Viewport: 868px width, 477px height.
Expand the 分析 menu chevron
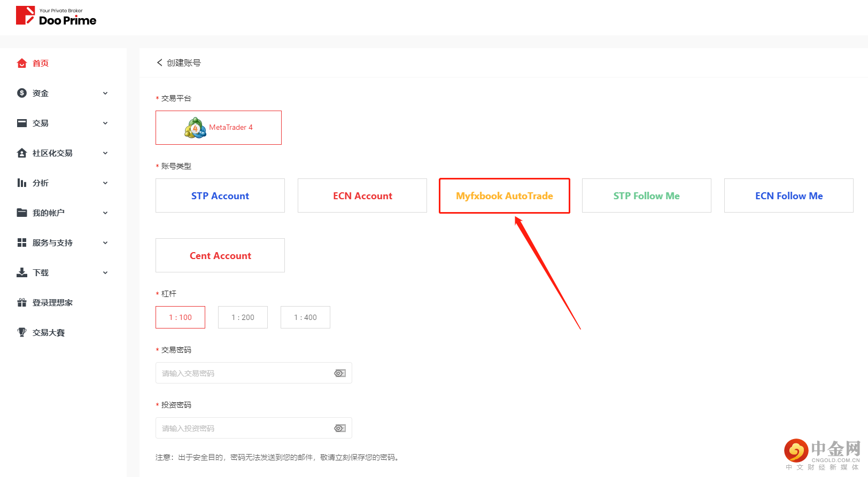105,183
